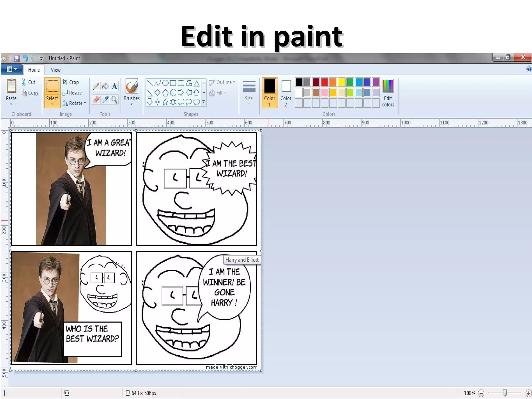Choose the Diamond shape
The height and width of the screenshot is (399, 532).
click(x=157, y=92)
